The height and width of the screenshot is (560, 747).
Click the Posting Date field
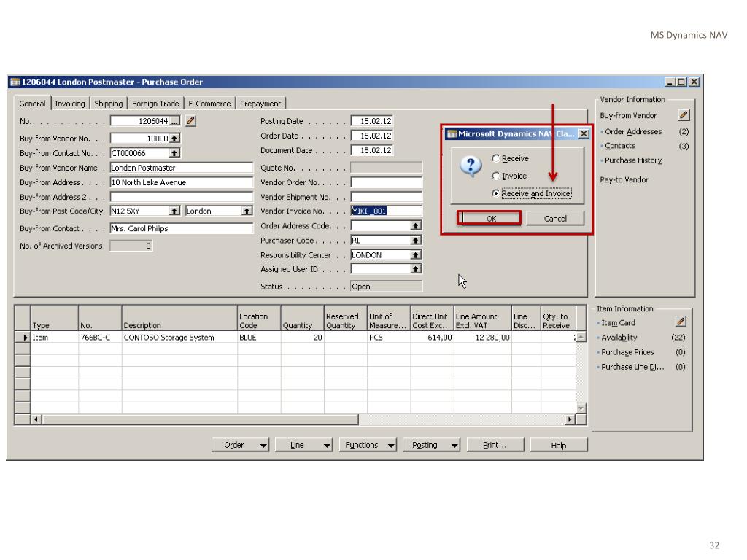click(371, 121)
